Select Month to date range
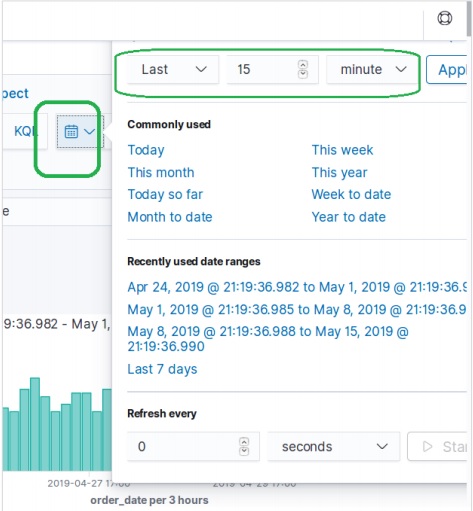This screenshot has width=473, height=511. 170,217
